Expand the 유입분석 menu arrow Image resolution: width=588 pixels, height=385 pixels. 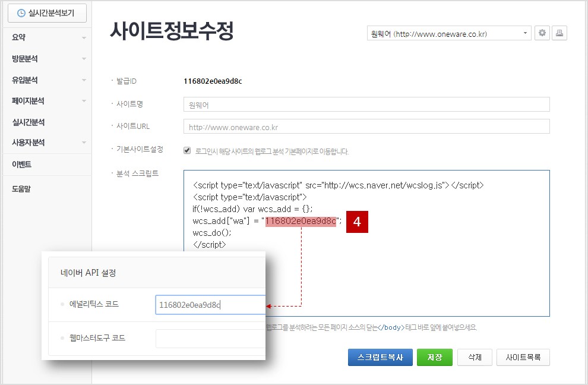tap(84, 80)
